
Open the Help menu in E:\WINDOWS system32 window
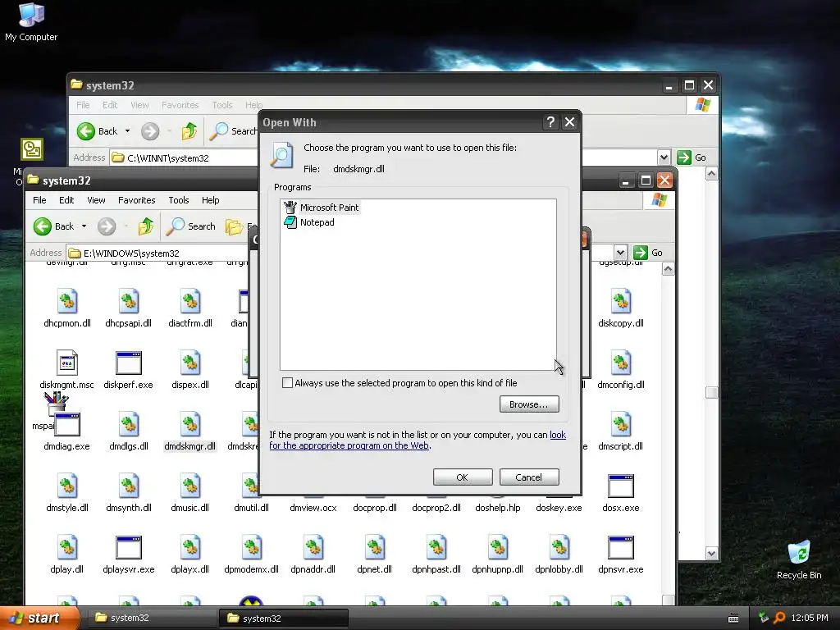pyautogui.click(x=211, y=200)
